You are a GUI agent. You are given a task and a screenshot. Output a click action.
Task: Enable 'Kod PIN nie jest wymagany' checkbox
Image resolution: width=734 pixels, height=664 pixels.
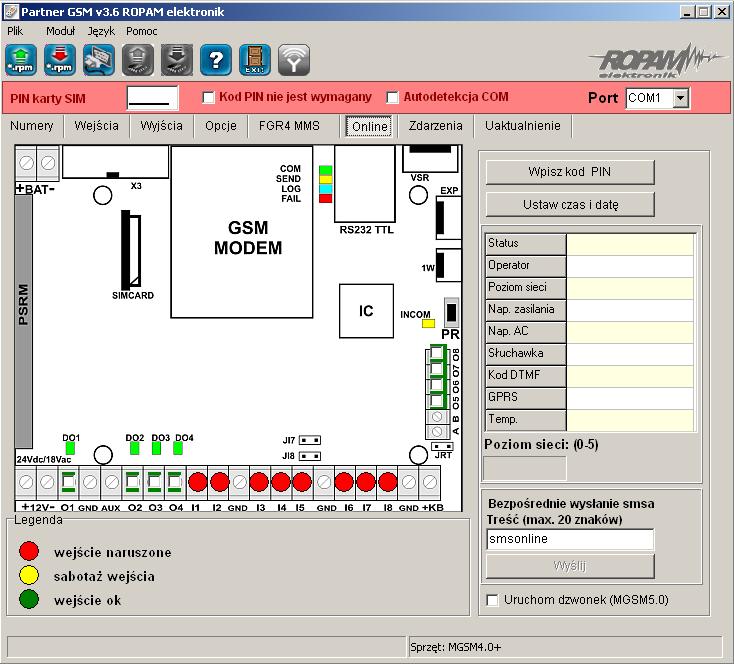click(x=208, y=97)
